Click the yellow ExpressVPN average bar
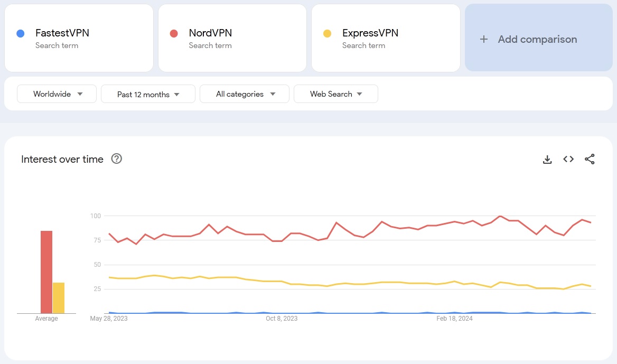 59,298
